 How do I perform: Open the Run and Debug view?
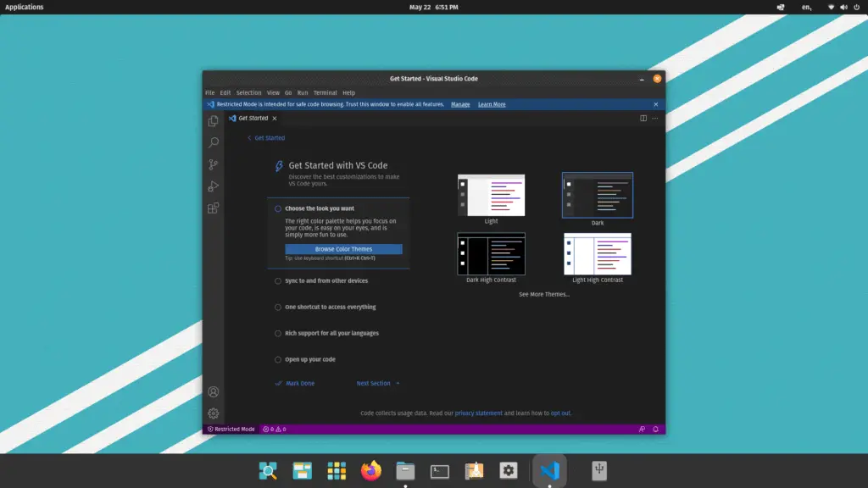point(213,186)
